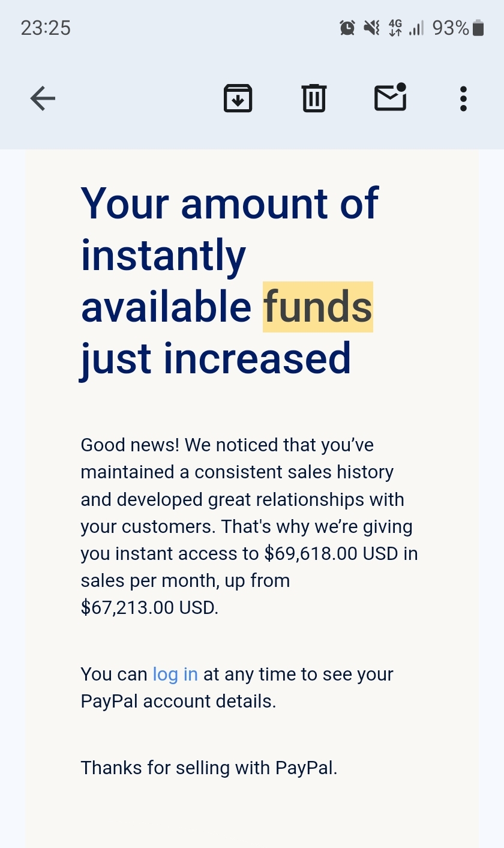Tap the signal strength bars
The width and height of the screenshot is (504, 848).
(416, 27)
